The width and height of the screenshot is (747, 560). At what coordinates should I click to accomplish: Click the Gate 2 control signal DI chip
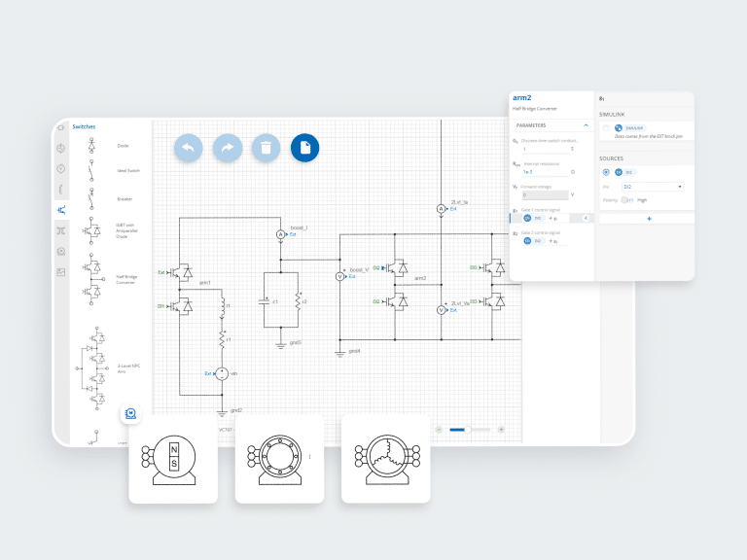pos(534,241)
